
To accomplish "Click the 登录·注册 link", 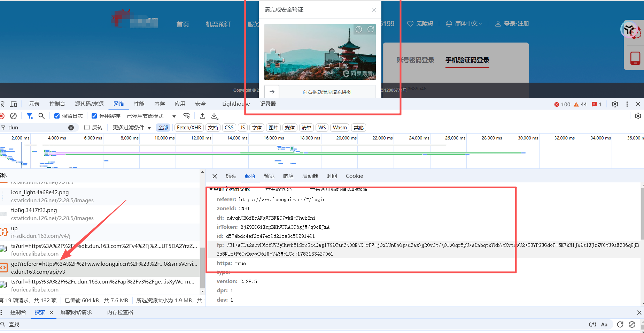I will click(x=512, y=23).
